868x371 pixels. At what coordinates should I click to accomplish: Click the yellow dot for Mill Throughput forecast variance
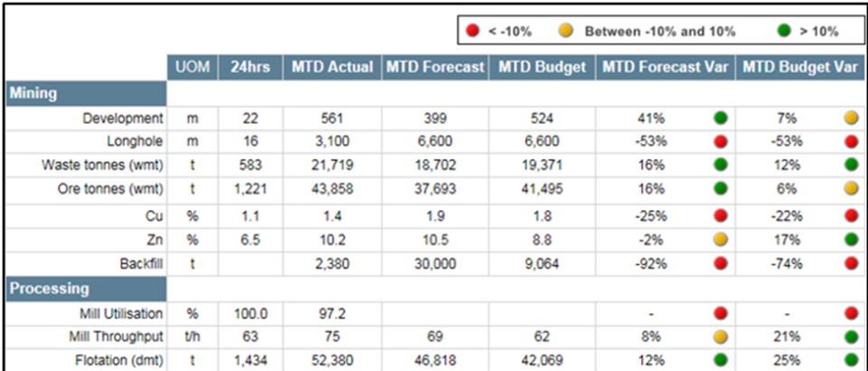tap(721, 337)
